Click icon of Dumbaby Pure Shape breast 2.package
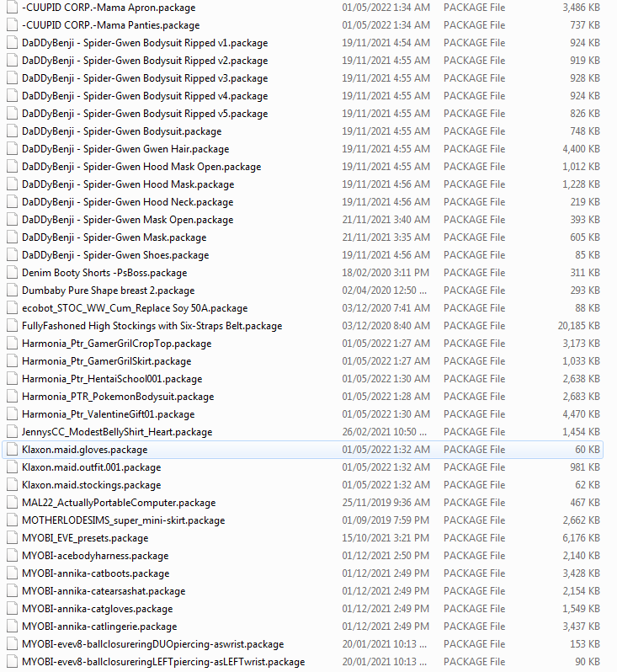Viewport: 617px width, 672px height. point(12,291)
